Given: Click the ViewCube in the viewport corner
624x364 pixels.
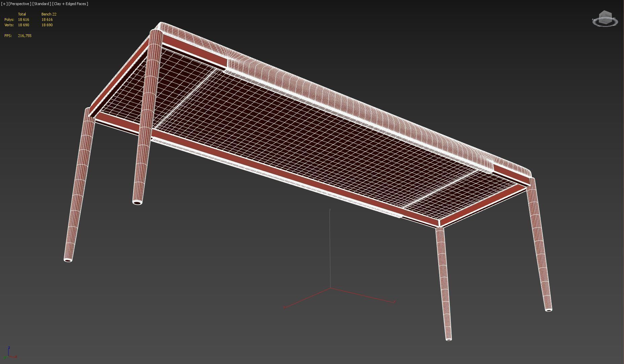Looking at the screenshot, I should click(605, 17).
